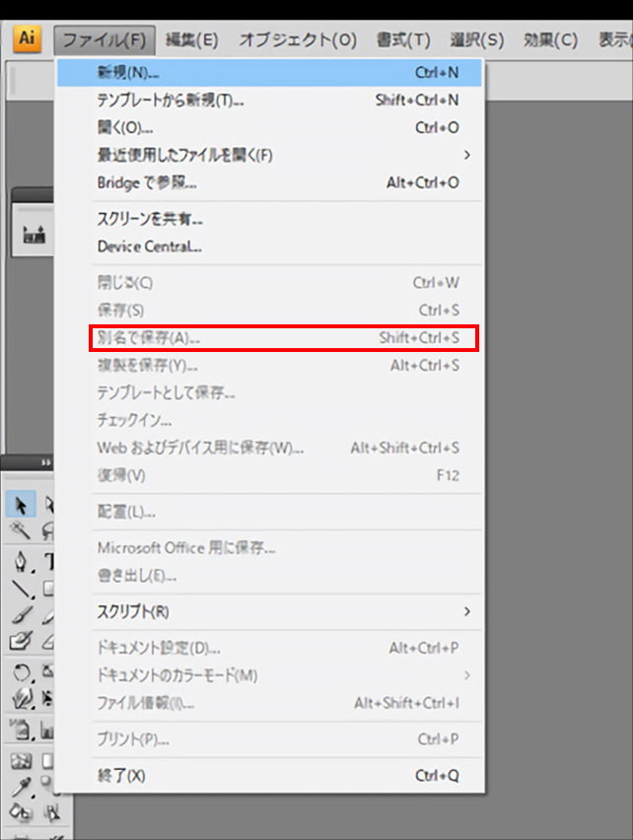The height and width of the screenshot is (840, 633).
Task: Choose 別名で保存(A)... entry
Action: (x=269, y=338)
